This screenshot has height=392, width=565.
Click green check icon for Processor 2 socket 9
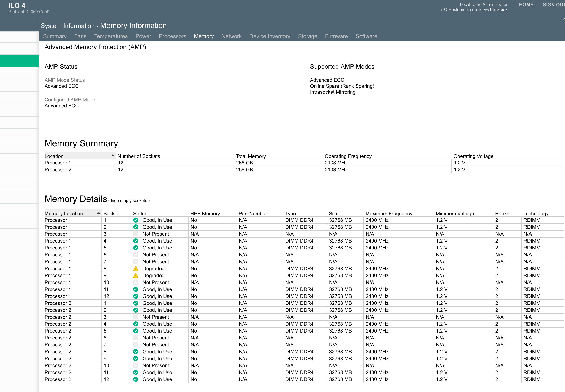coord(136,358)
